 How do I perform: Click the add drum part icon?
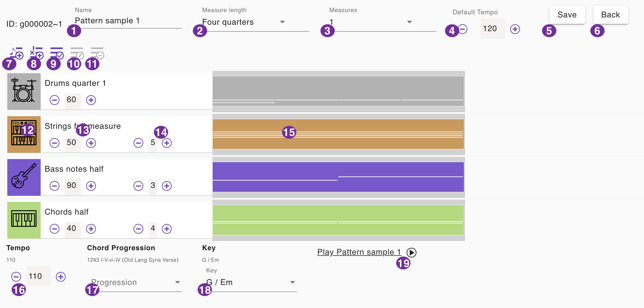pos(36,53)
